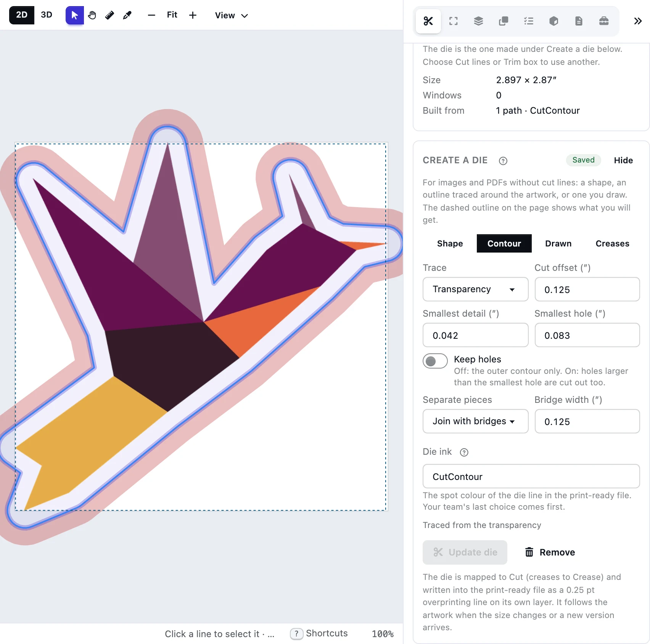Image resolution: width=650 pixels, height=644 pixels.
Task: Open the frame corners panel tab
Action: 453,21
